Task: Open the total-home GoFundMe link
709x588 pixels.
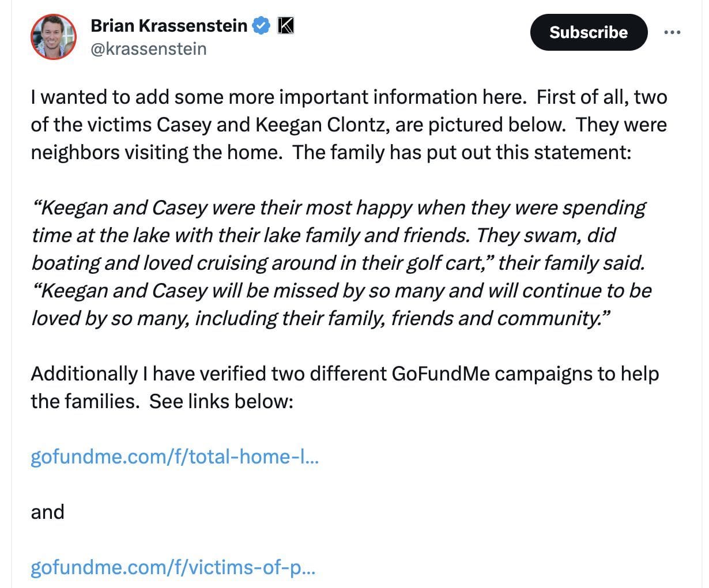Action: pos(175,457)
